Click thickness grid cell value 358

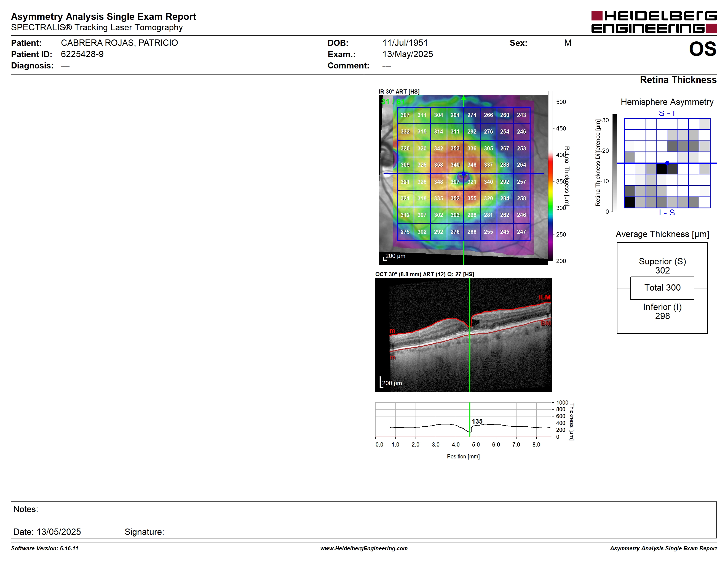click(438, 165)
